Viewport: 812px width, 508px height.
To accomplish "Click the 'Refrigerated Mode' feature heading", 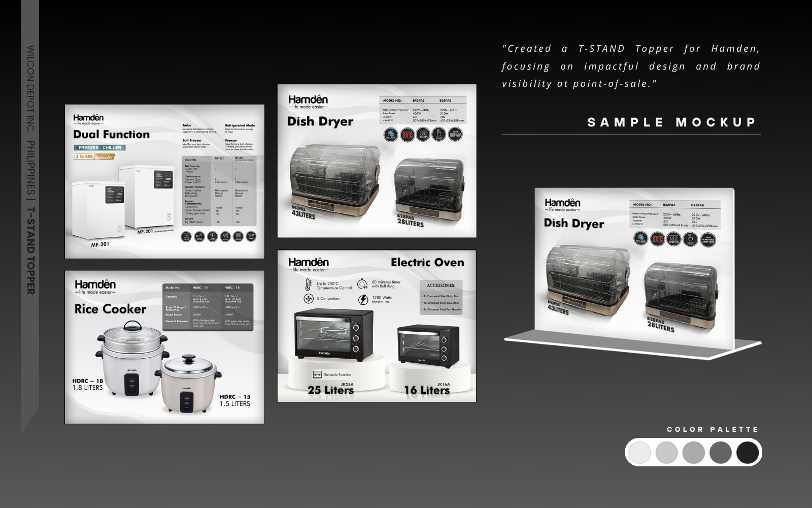I will [240, 125].
